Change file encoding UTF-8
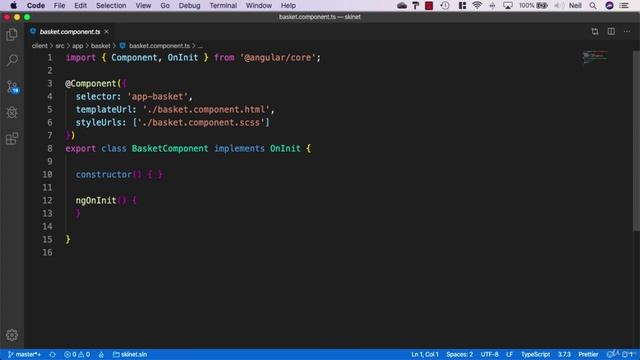The image size is (640, 360). (x=489, y=354)
